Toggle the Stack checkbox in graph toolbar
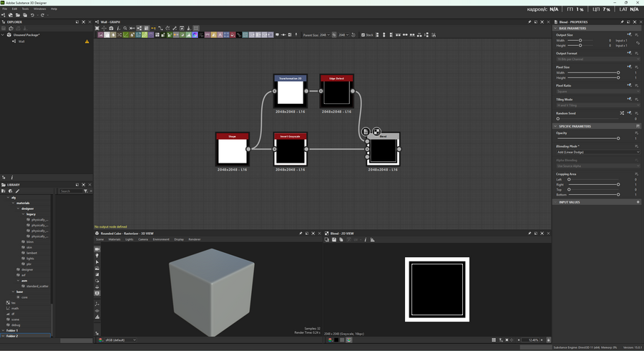 (x=364, y=34)
